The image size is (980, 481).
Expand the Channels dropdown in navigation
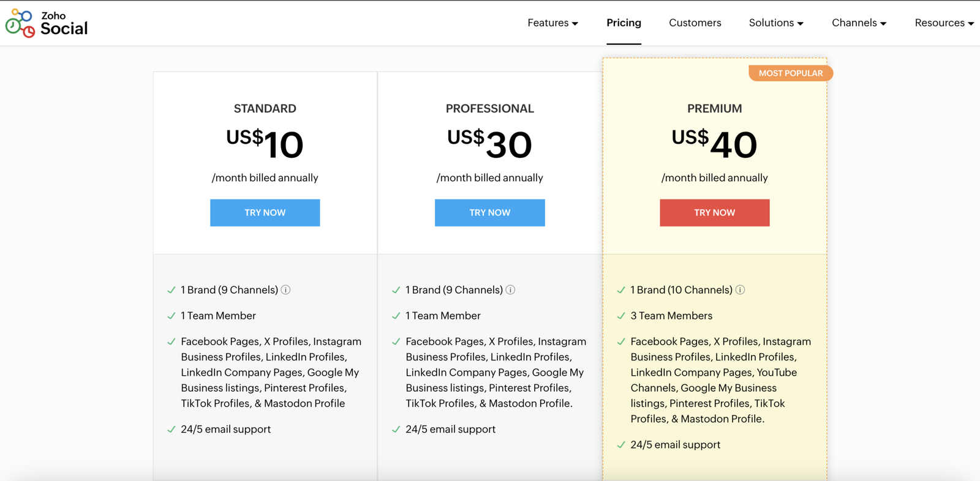click(859, 23)
